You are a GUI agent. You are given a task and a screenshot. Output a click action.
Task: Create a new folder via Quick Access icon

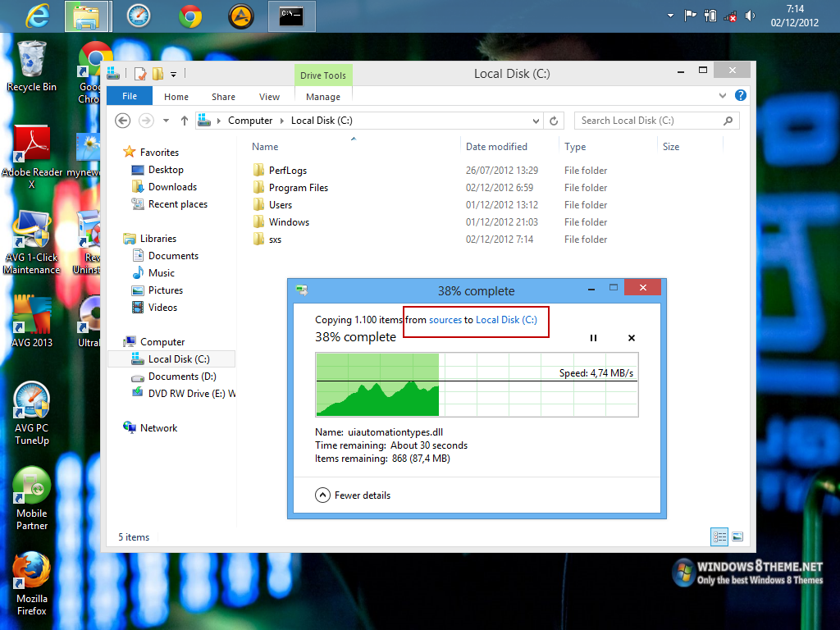(157, 75)
